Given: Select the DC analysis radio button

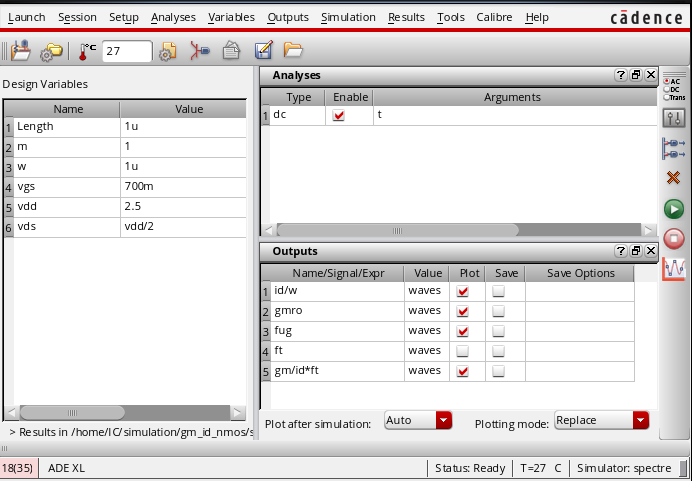Looking at the screenshot, I should click(x=666, y=90).
